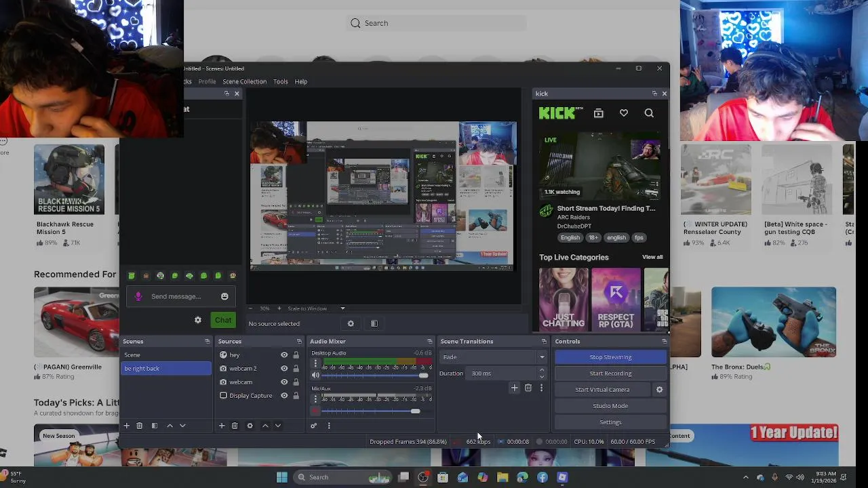Viewport: 868px width, 488px height.
Task: Undock the Controls panel
Action: 664,341
